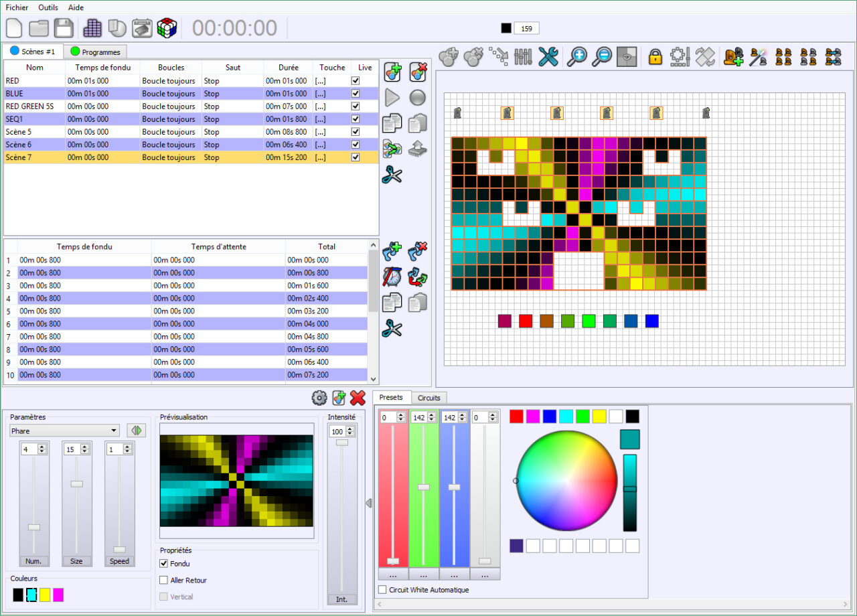The width and height of the screenshot is (857, 616).
Task: Select the Scènes #1 tab
Action: 33,51
